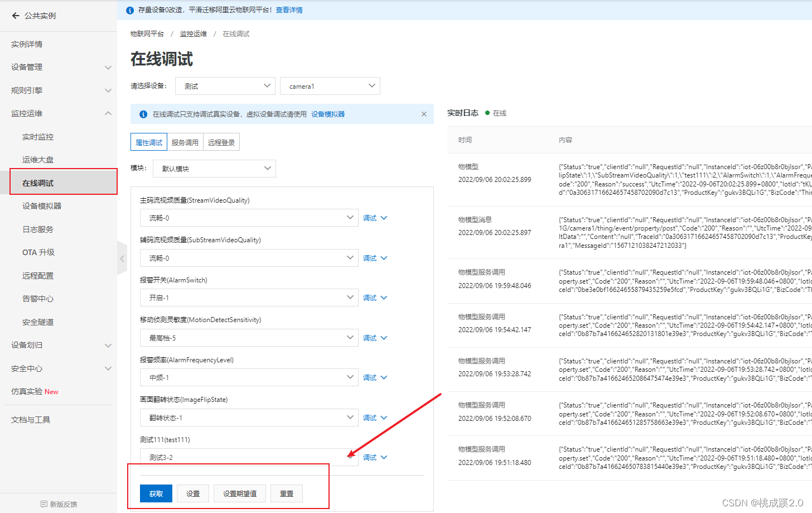The width and height of the screenshot is (812, 513).
Task: Click the 设置 button
Action: (x=193, y=493)
